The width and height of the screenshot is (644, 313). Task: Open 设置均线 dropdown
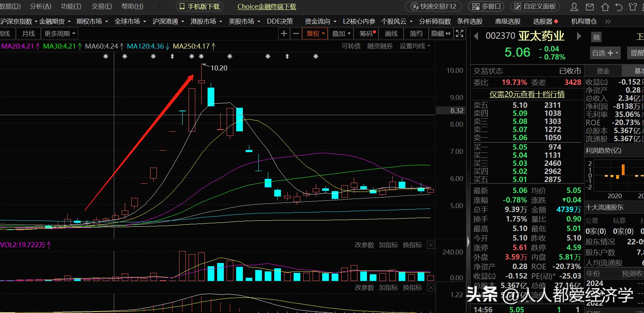point(415,46)
